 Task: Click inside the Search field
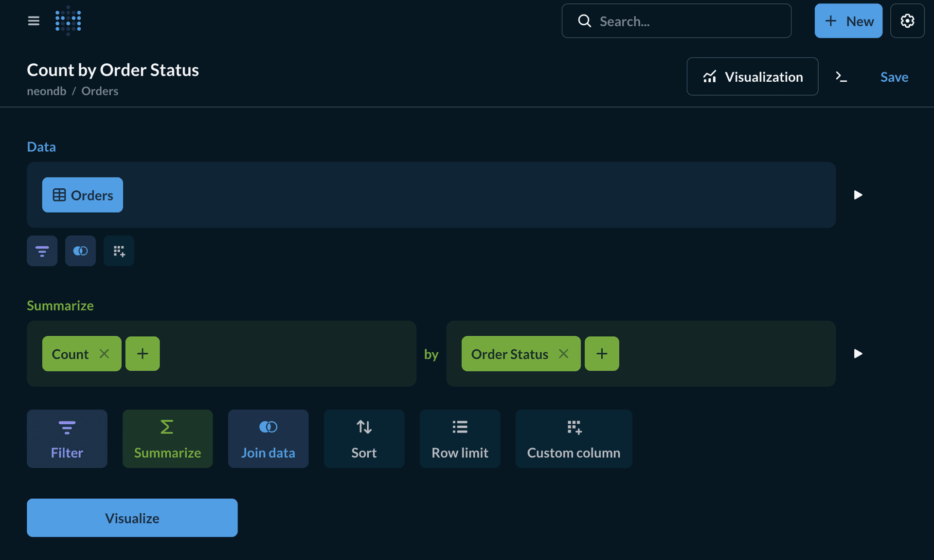click(676, 21)
